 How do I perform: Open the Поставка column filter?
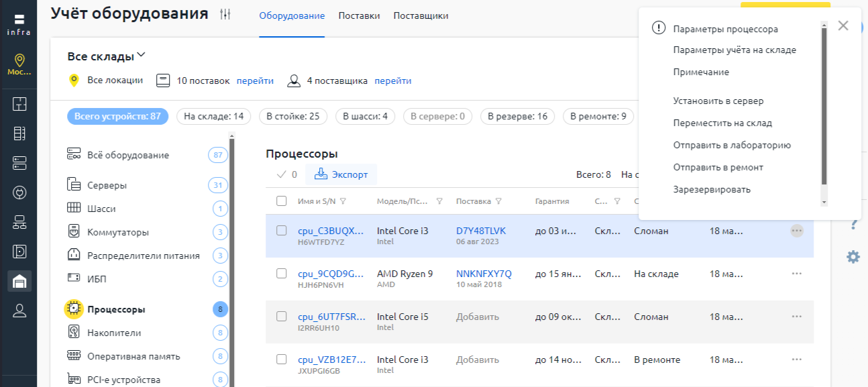[499, 201]
